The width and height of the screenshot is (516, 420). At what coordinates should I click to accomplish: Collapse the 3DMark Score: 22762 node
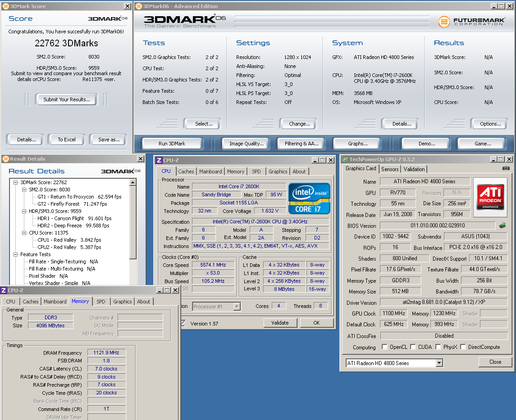15,182
